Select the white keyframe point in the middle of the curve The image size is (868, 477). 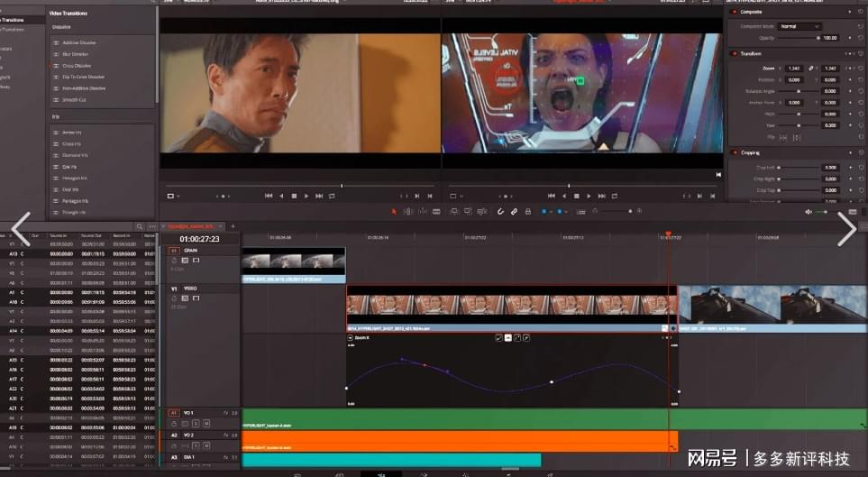(x=552, y=382)
